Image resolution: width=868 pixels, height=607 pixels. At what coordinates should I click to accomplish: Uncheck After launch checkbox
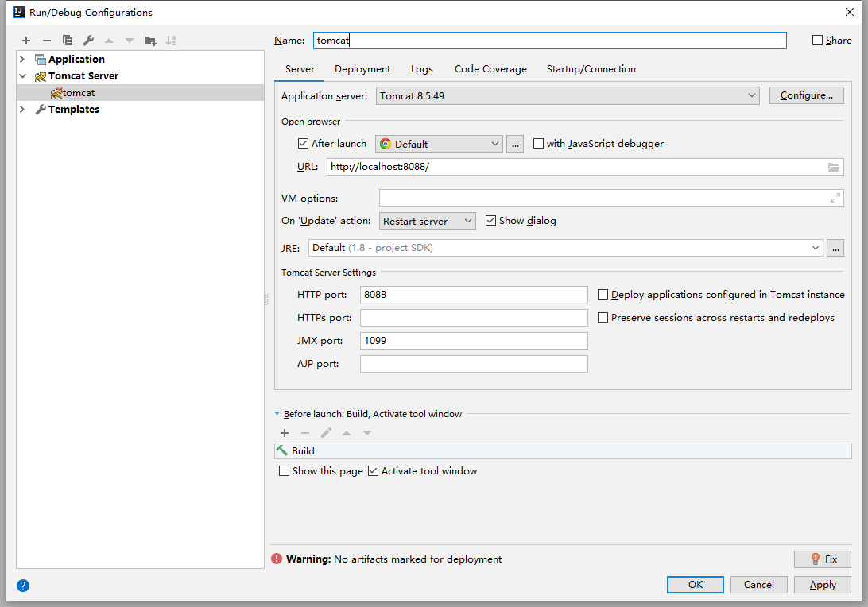coord(303,143)
